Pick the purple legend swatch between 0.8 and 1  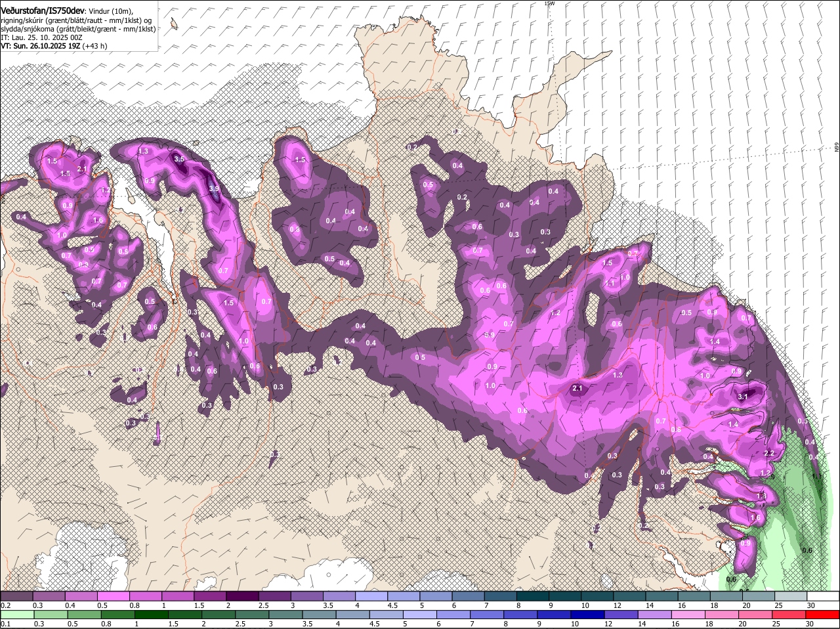point(145,596)
